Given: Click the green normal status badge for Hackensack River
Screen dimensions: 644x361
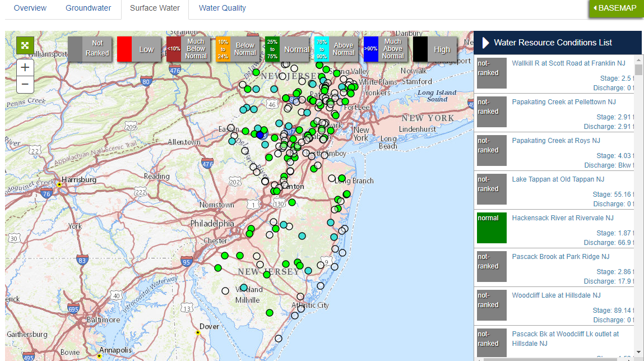Looking at the screenshot, I should click(x=491, y=228).
